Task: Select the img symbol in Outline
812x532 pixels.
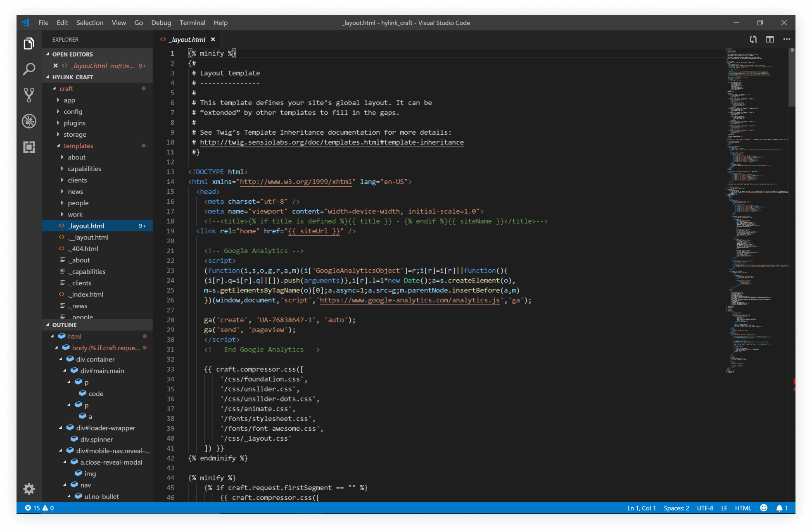Action: [90, 474]
